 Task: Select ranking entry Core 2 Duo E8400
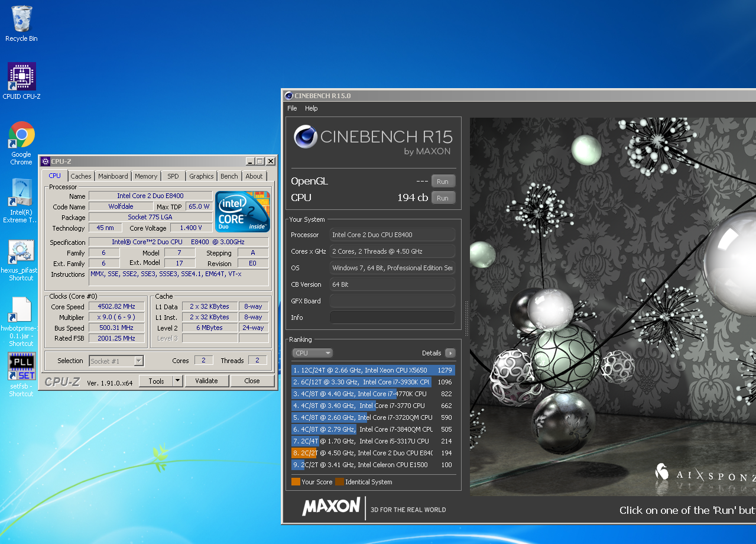point(374,453)
